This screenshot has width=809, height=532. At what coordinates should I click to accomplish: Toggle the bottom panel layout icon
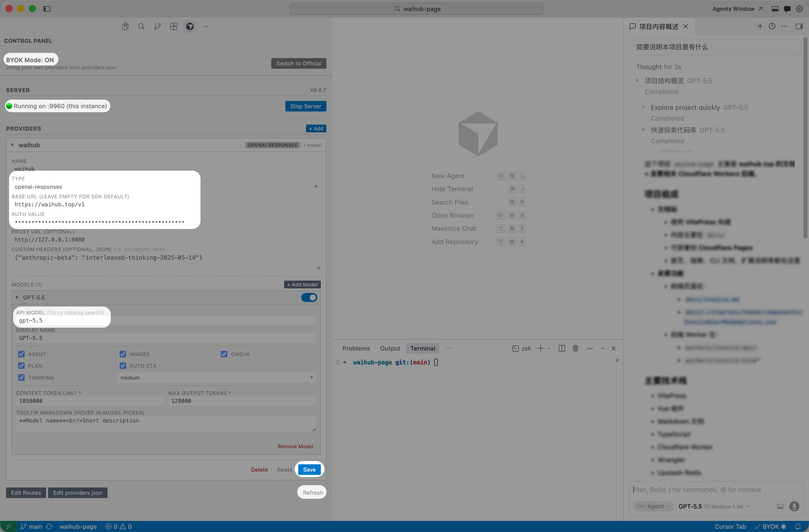click(x=775, y=9)
